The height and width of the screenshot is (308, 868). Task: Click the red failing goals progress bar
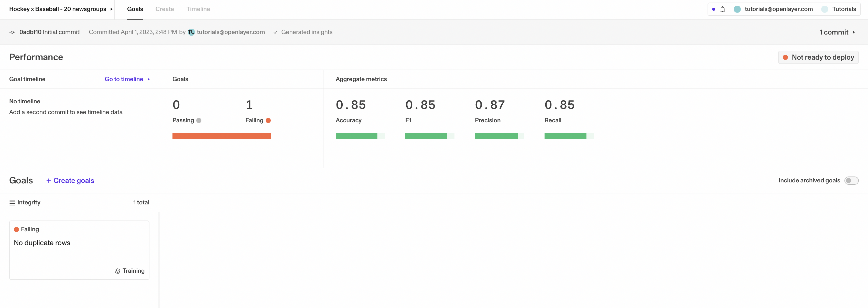[x=221, y=136]
